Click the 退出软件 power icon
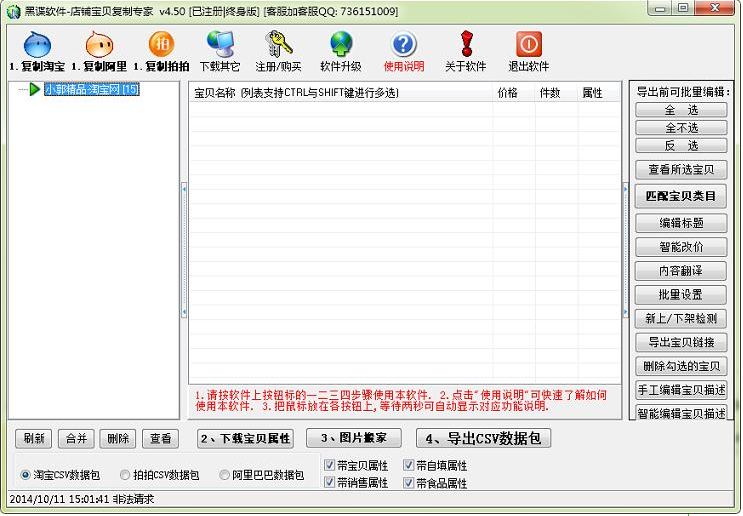 (528, 46)
